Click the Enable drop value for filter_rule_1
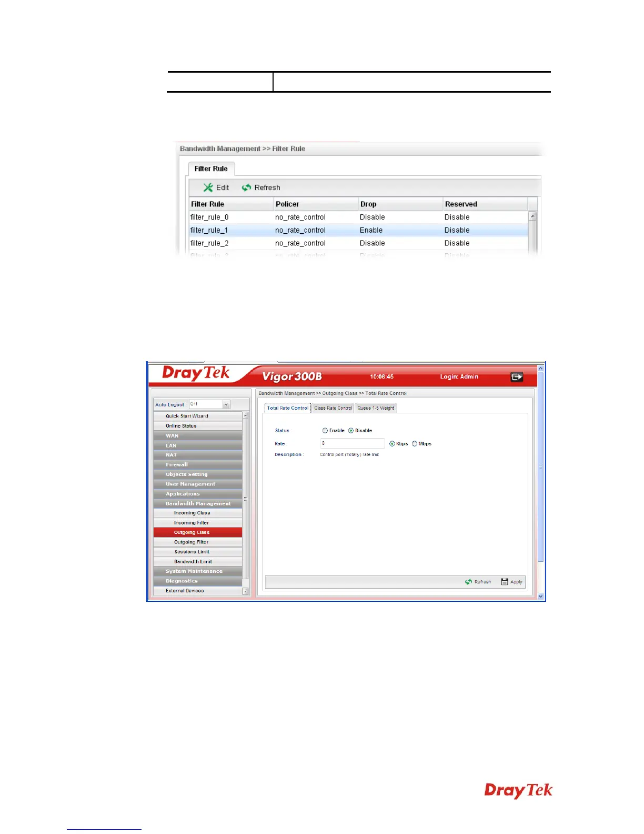 click(371, 230)
